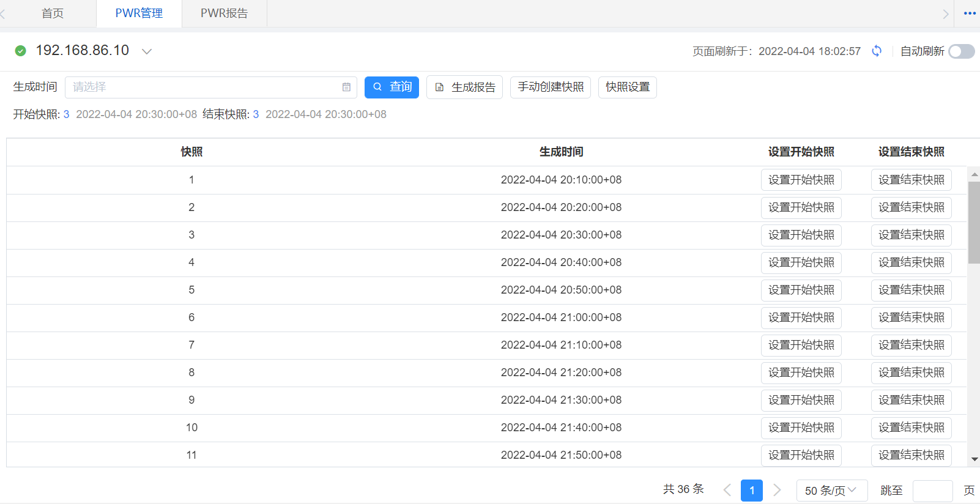Set snapshot 8 as end snapshot
Viewport: 980px width, 504px height.
tap(911, 372)
